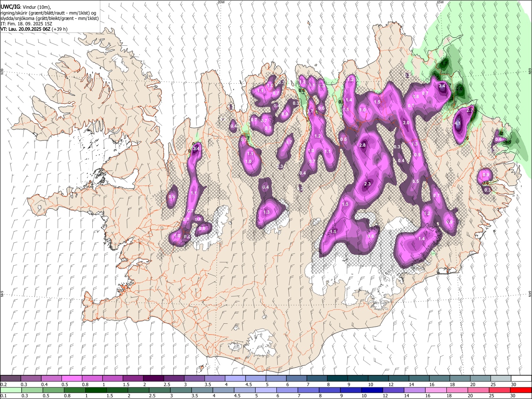
Task: Select the snow legend swatch between 0.5 and 0.8
Action: click(72, 378)
